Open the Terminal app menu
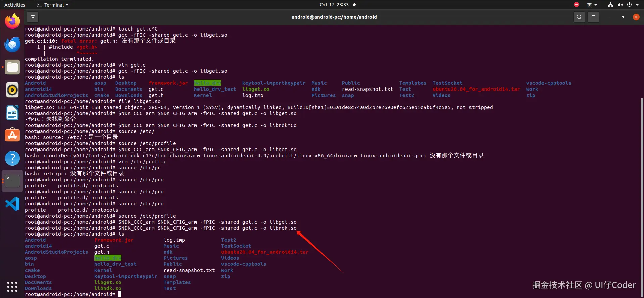The width and height of the screenshot is (644, 298). pyautogui.click(x=53, y=5)
